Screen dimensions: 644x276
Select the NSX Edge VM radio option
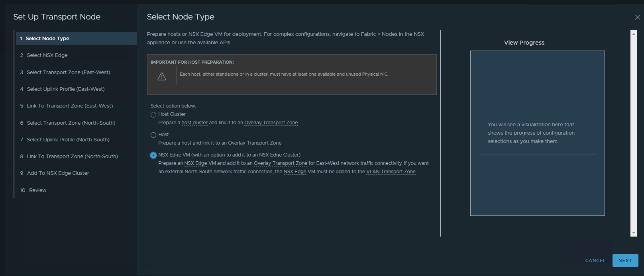click(153, 155)
